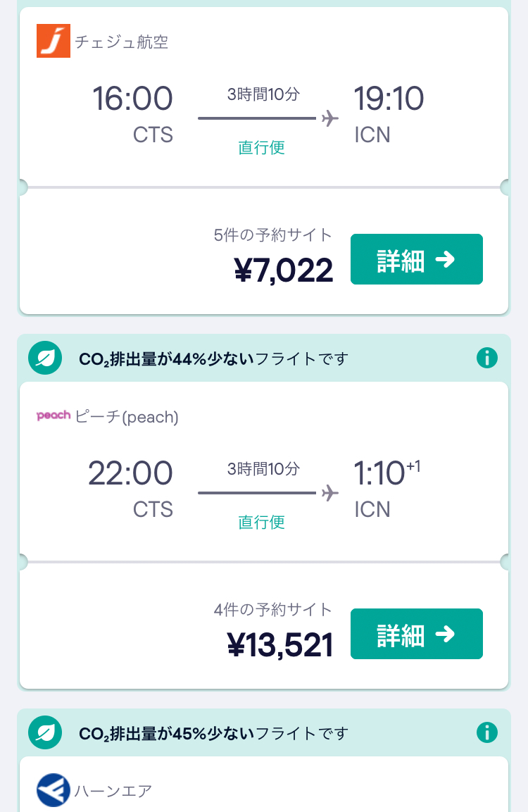Select the ¥7,022 price text
Viewport: 528px width, 812px height.
pos(284,270)
